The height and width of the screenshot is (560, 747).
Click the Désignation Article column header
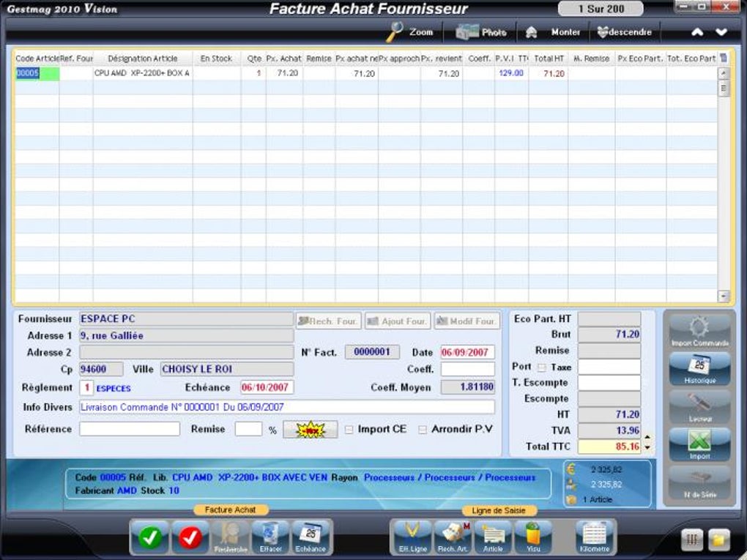[143, 58]
